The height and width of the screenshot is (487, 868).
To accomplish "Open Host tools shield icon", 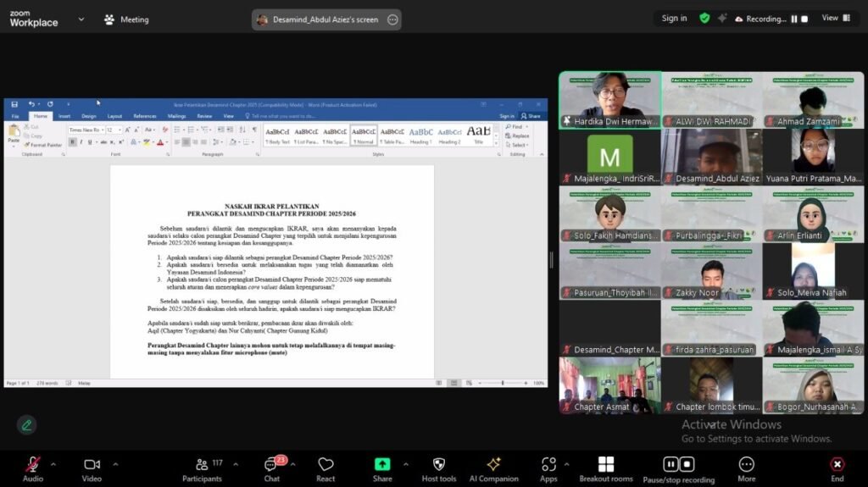I will 438,465.
